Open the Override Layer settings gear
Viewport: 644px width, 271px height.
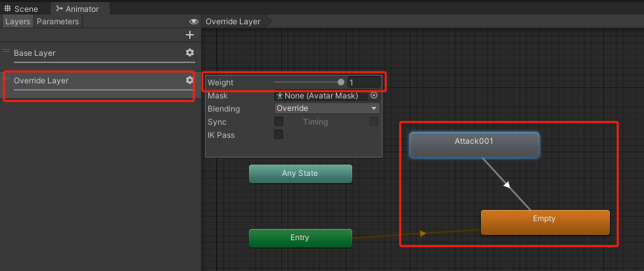coord(189,80)
